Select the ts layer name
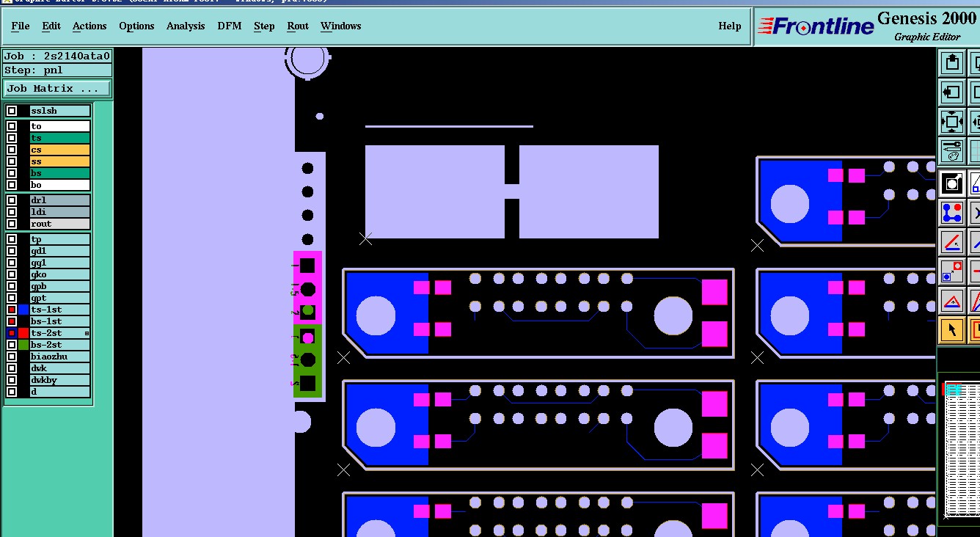 (59, 138)
